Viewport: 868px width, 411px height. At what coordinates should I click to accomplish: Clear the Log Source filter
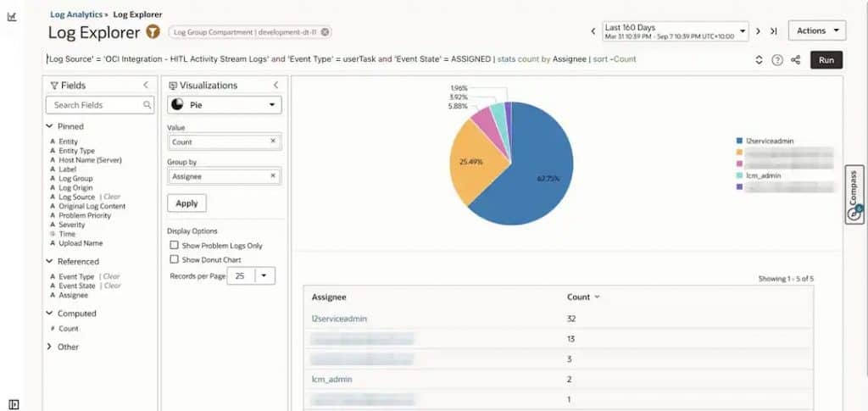111,197
